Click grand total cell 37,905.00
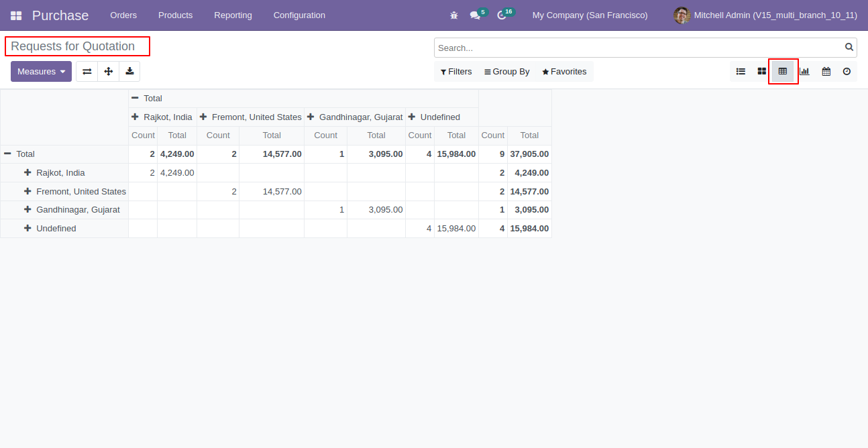 [x=529, y=154]
